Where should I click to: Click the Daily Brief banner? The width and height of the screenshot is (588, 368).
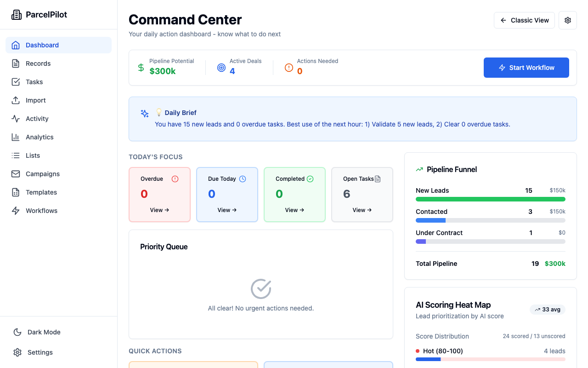pos(352,119)
